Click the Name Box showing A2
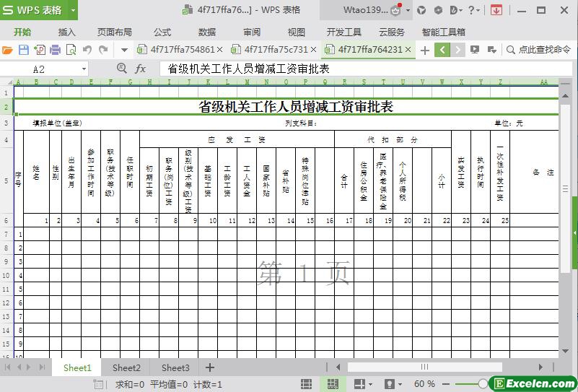Image resolution: width=578 pixels, height=392 pixels. coord(40,69)
